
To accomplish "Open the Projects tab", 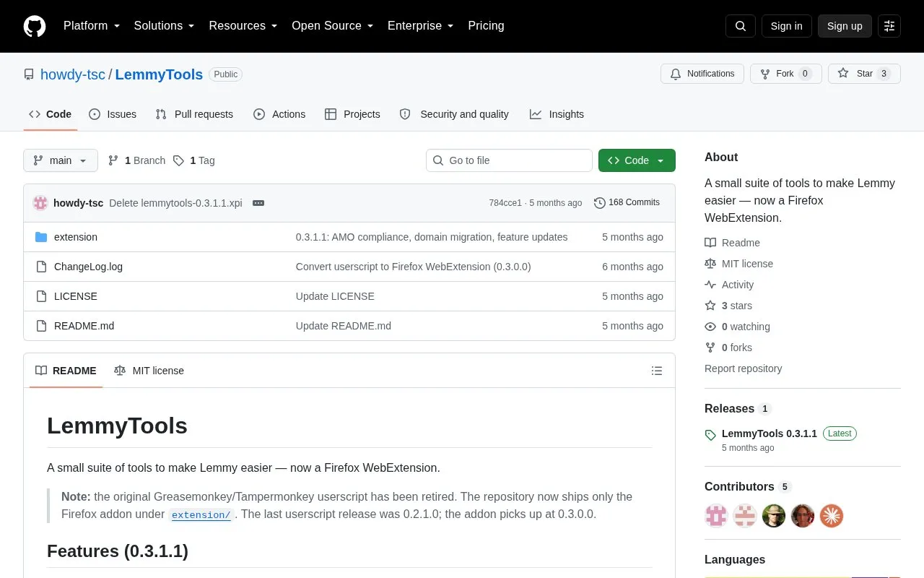I will (352, 114).
